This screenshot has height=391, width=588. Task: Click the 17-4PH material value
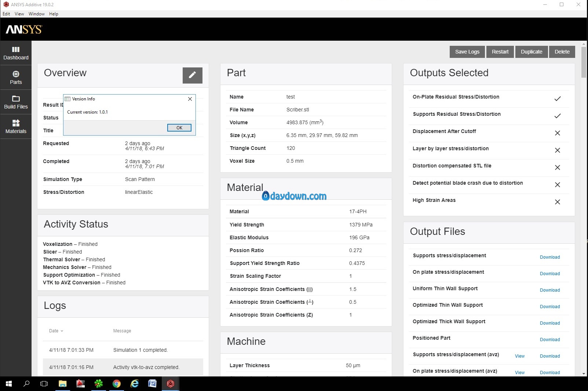pos(358,211)
